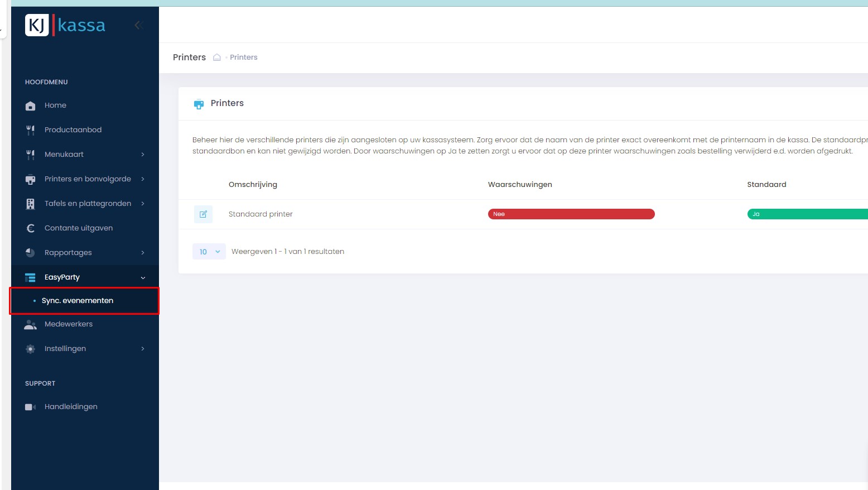Click the KJ kassa logo
Image resolution: width=868 pixels, height=490 pixels.
(x=65, y=25)
